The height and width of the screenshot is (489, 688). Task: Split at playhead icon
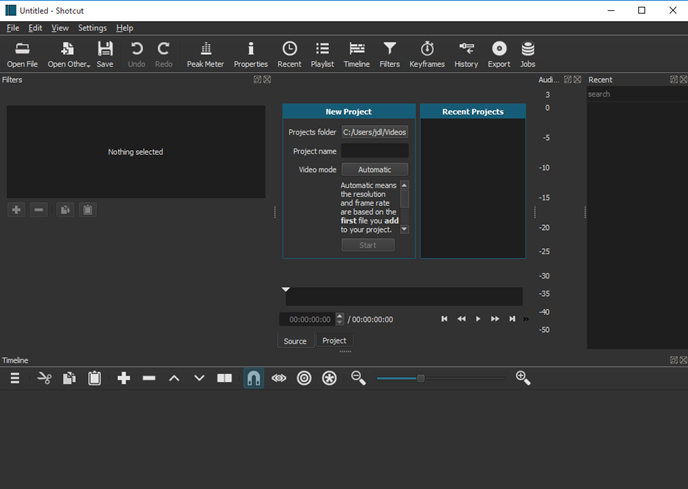(x=224, y=378)
